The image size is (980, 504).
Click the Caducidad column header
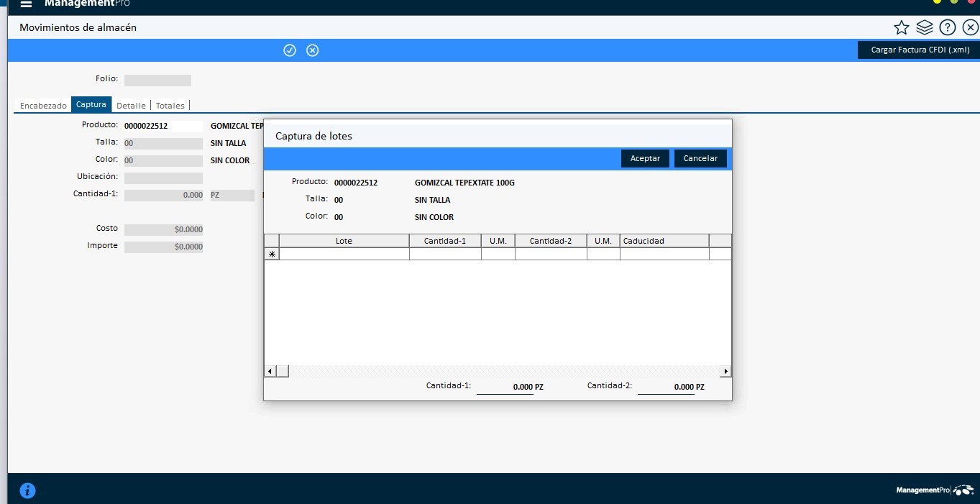(664, 241)
